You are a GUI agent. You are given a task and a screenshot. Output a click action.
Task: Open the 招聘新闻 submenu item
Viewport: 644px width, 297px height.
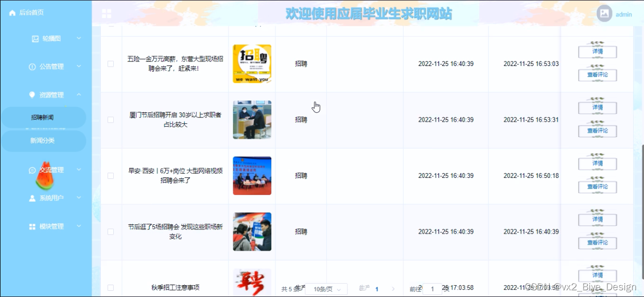(x=43, y=118)
